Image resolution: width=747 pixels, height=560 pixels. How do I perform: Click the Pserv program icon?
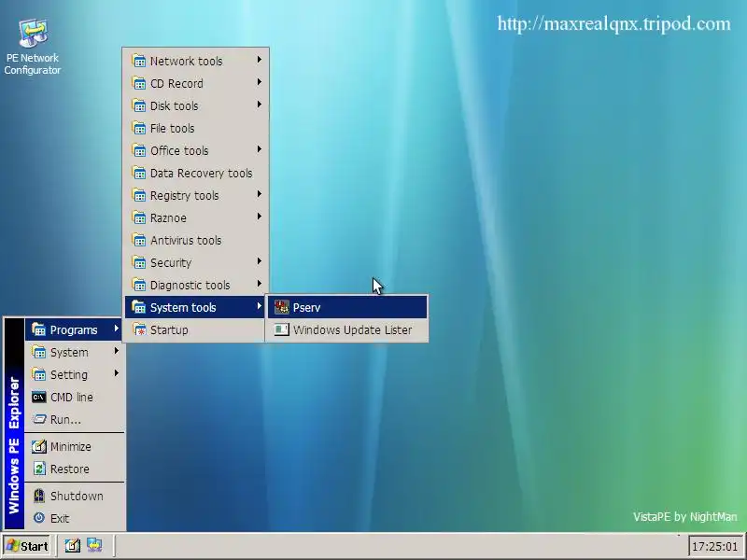pyautogui.click(x=282, y=307)
